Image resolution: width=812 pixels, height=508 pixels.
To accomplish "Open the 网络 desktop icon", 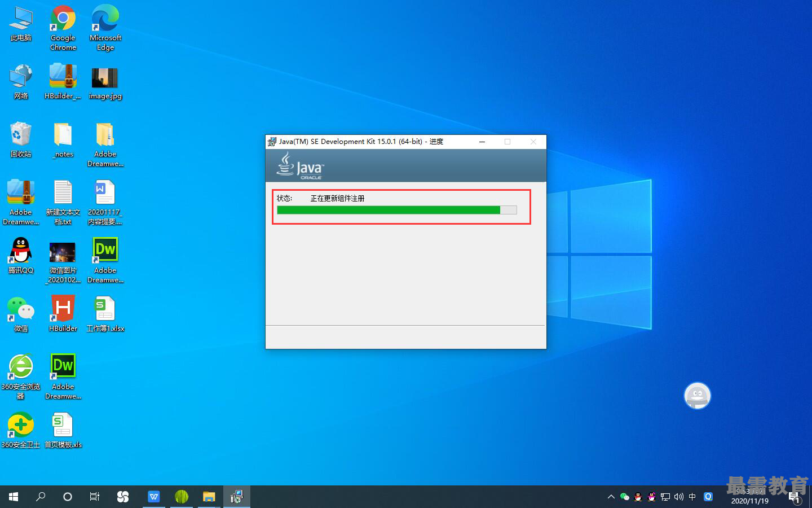I will [21, 82].
